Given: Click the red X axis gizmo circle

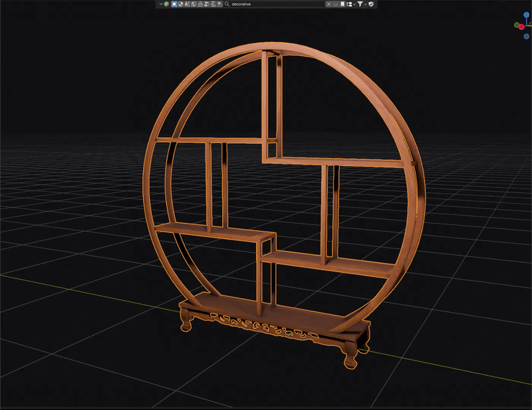Looking at the screenshot, I should 521,27.
